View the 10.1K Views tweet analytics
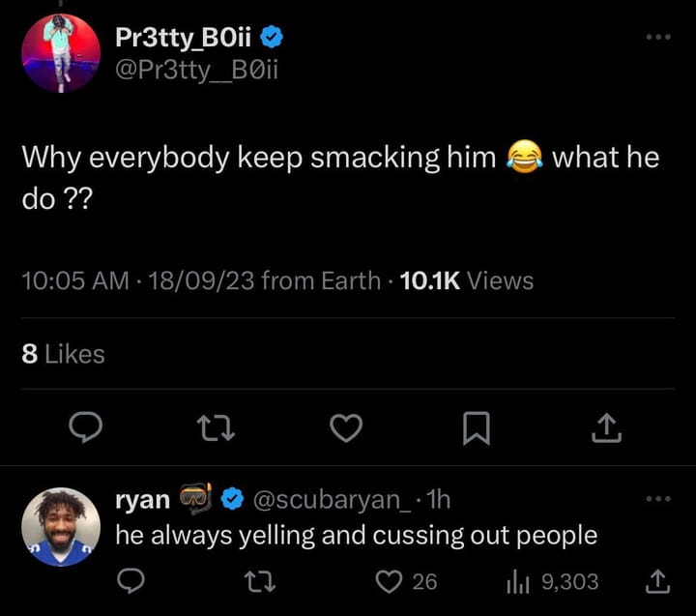Screen dimensions: 696x616 click(x=466, y=280)
